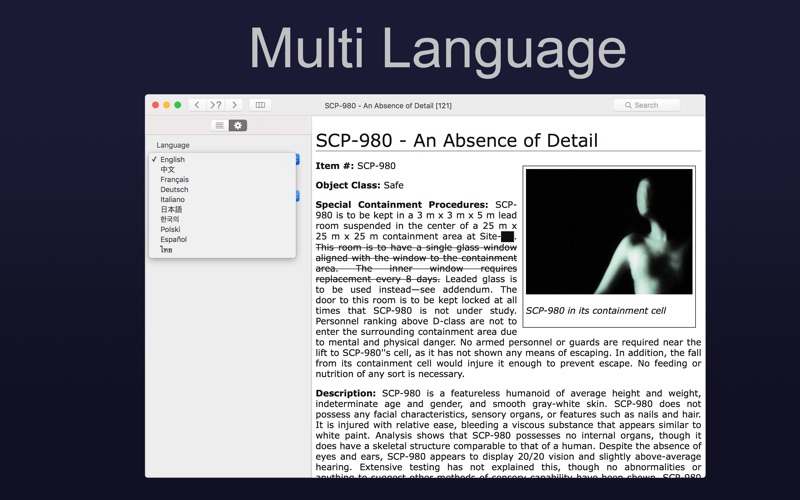Select Français in the language menu
This screenshot has height=500, width=800.
(x=222, y=180)
